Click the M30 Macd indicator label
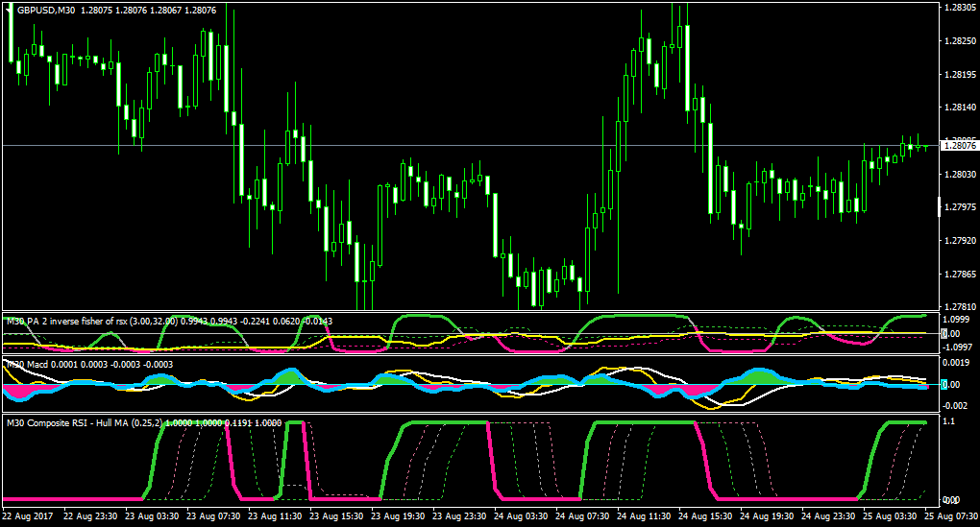Screen dimensions: 980x527 click(x=27, y=365)
